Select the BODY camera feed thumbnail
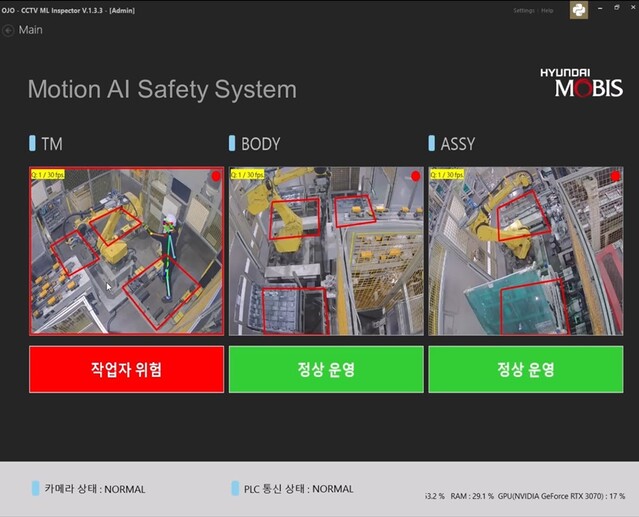Image resolution: width=639 pixels, height=517 pixels. point(326,250)
